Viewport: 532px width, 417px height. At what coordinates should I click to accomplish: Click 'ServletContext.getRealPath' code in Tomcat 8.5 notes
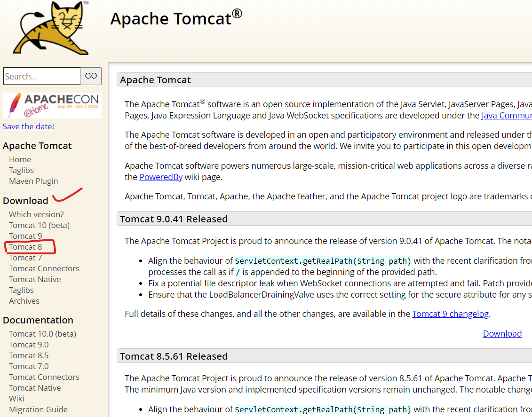[323, 409]
